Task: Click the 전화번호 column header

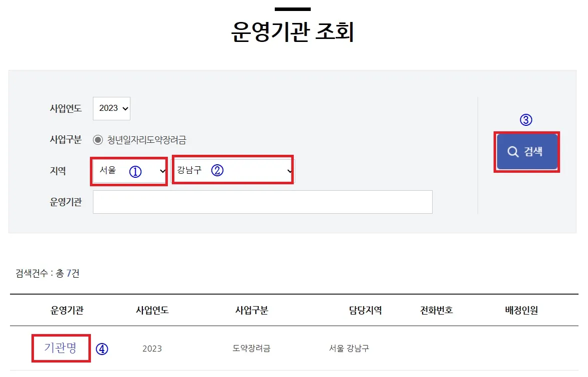Action: [x=437, y=310]
